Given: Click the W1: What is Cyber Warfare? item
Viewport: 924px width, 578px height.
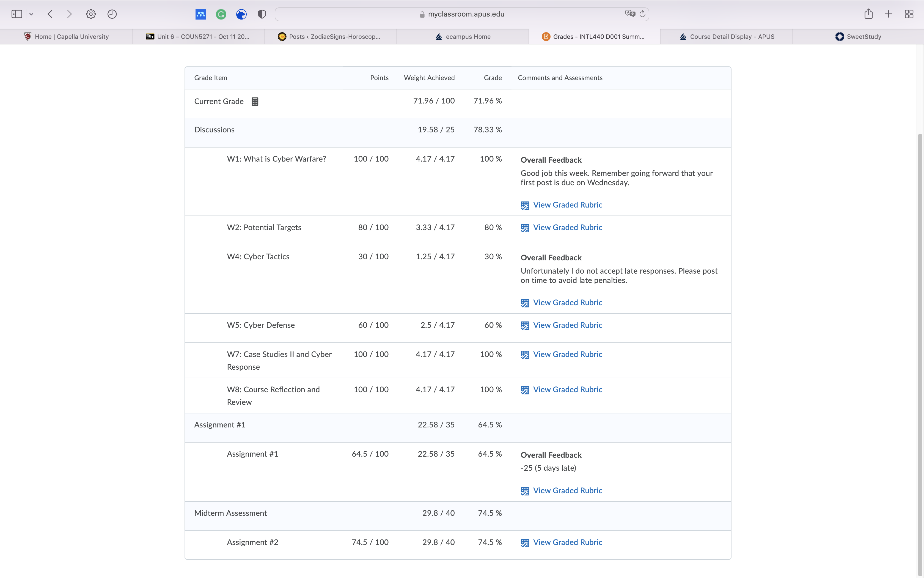Looking at the screenshot, I should coord(276,159).
